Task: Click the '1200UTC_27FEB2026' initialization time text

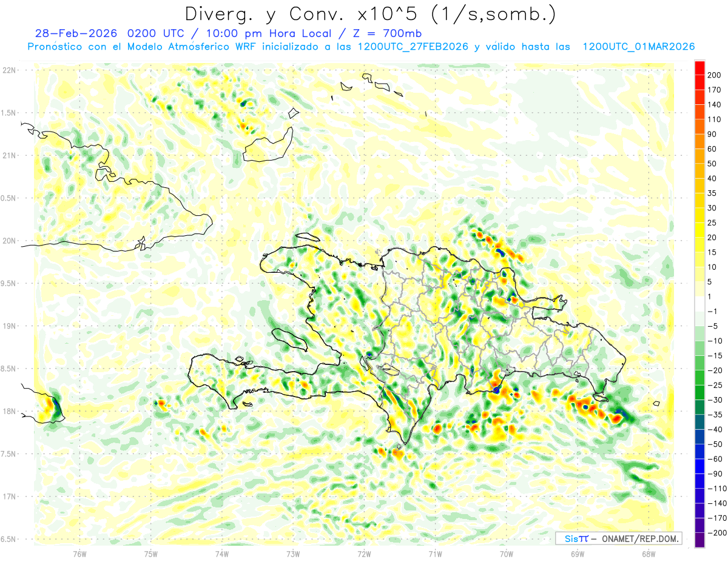Action: pyautogui.click(x=413, y=47)
